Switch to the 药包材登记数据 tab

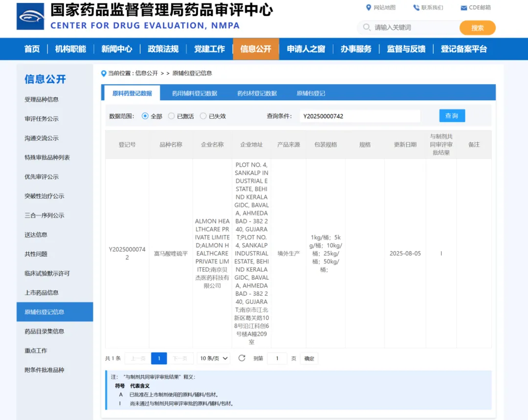coord(257,93)
